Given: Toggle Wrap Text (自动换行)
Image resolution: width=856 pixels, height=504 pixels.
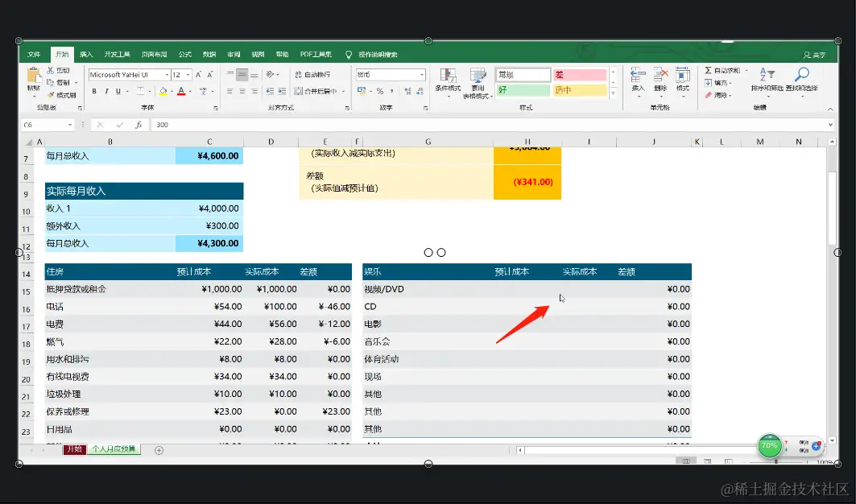Looking at the screenshot, I should pos(312,74).
